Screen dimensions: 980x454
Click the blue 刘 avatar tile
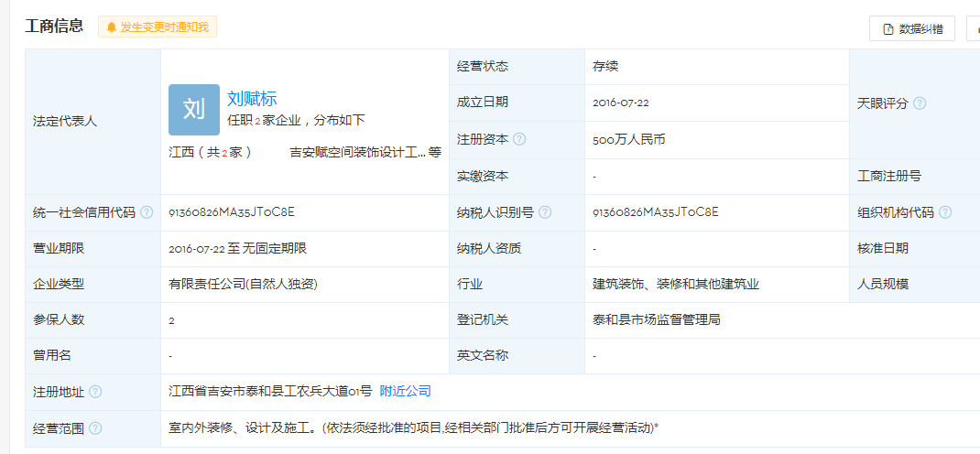click(194, 110)
